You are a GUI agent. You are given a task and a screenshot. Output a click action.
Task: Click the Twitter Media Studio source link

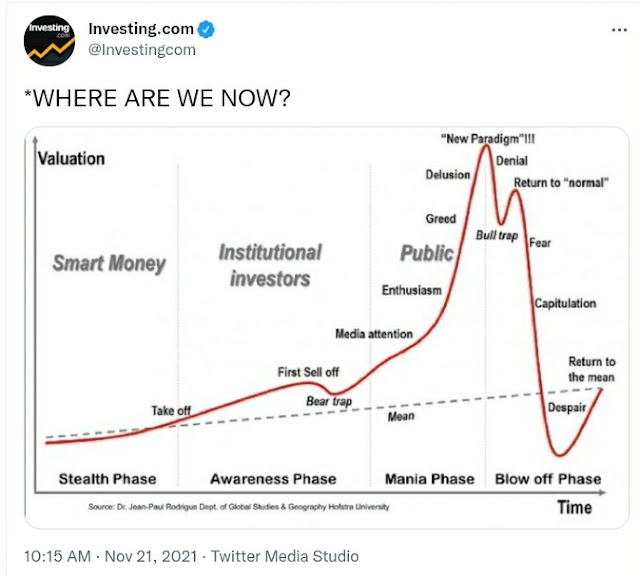click(x=284, y=556)
